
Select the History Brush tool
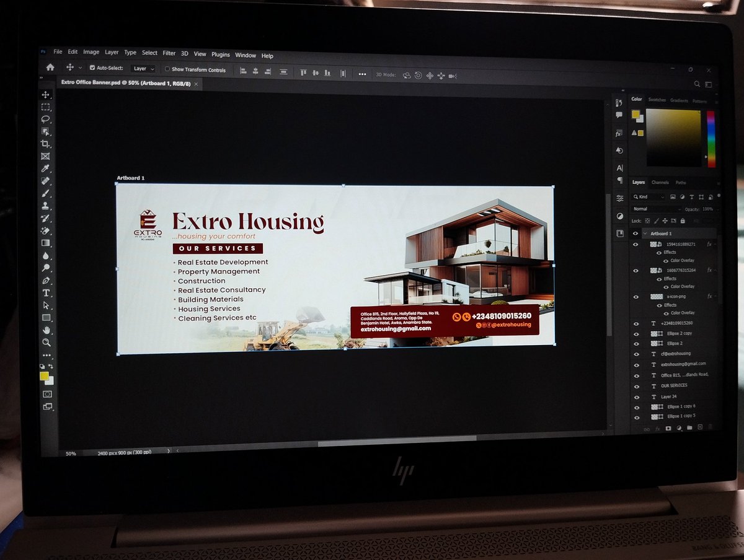click(x=46, y=218)
